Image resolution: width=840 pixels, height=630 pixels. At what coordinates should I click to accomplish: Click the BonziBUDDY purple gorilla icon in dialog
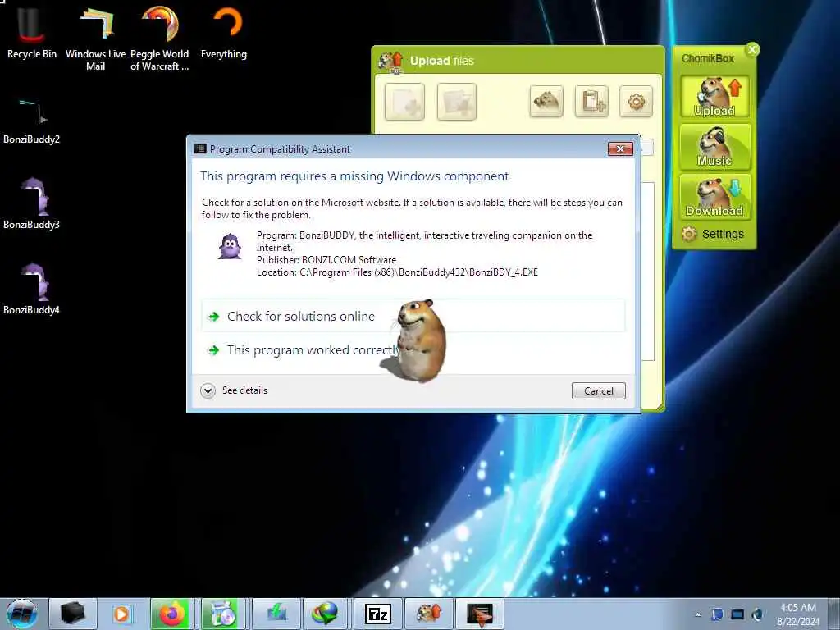click(x=230, y=246)
